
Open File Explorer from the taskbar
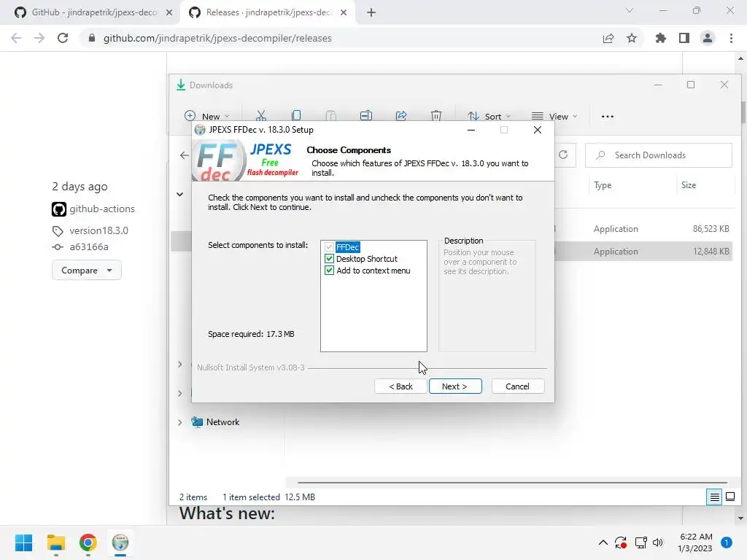point(55,542)
